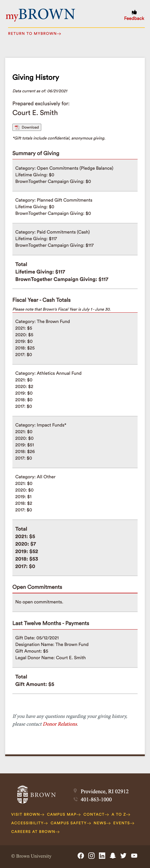This screenshot has width=150, height=868.
Task: Contact Donor Relations link
Action: [x=60, y=724]
